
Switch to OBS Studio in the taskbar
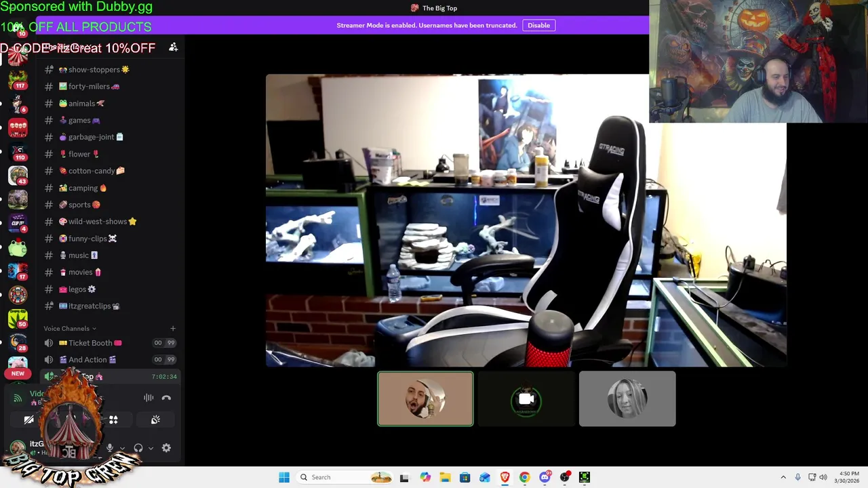point(564,477)
